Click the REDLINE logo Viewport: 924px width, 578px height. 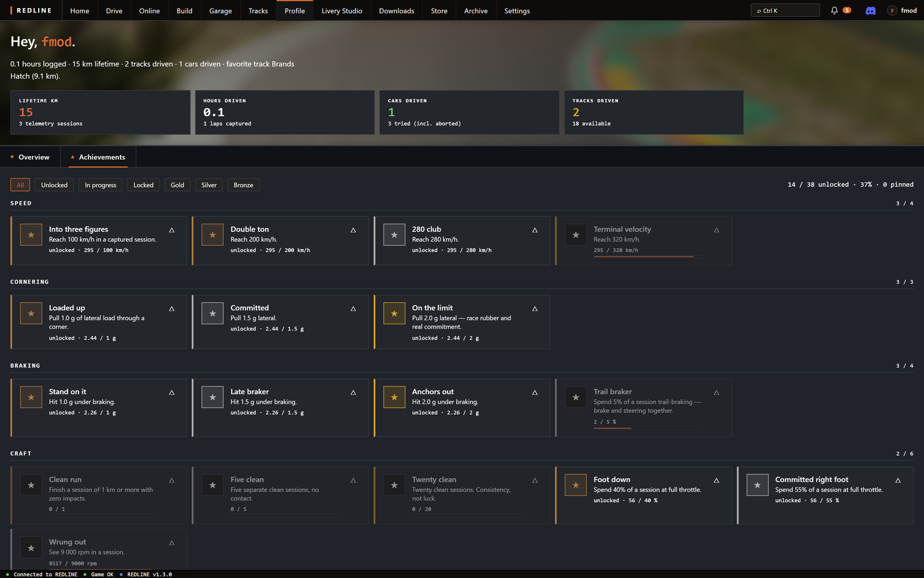click(31, 10)
